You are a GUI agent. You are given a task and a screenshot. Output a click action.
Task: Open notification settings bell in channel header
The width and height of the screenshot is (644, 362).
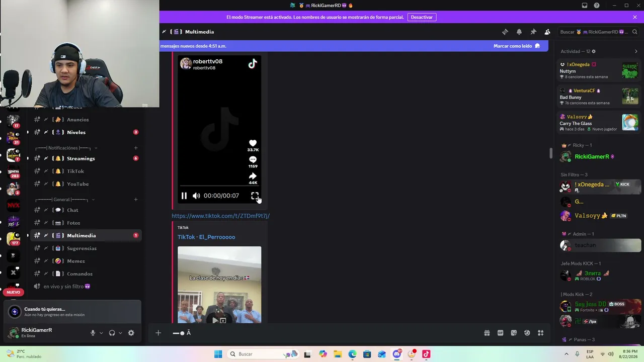tap(519, 32)
